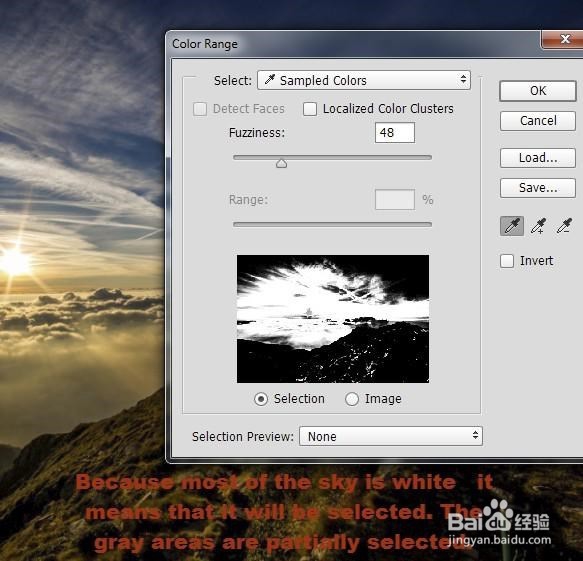Screen dimensions: 583x561
Task: Select the Add to Sample eyedropper
Action: (538, 226)
